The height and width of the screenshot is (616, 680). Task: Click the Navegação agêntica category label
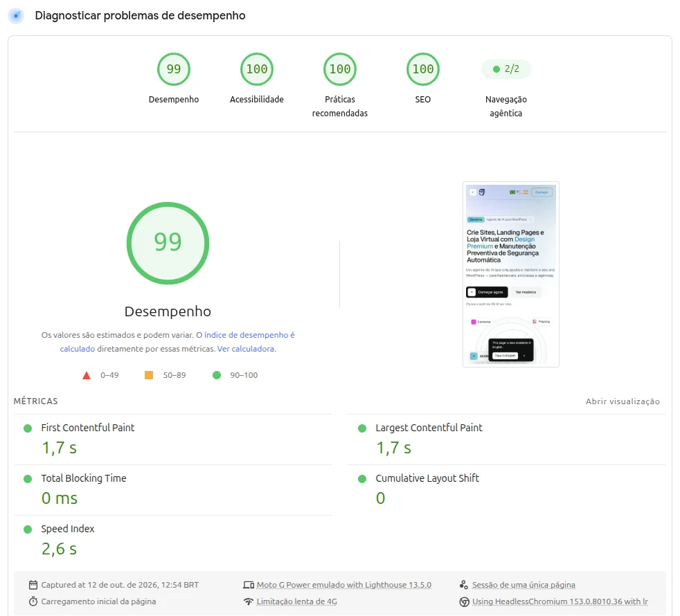click(506, 106)
